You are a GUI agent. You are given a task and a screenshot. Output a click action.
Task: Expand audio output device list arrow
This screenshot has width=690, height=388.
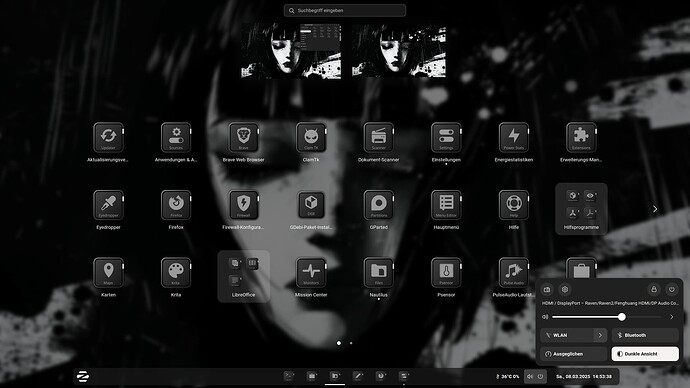(672, 317)
